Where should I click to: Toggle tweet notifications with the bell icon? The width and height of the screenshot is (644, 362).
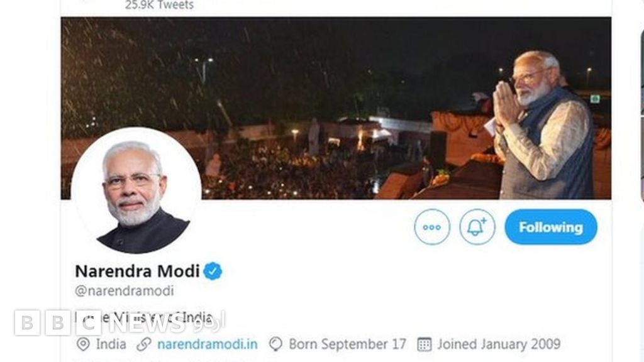pos(477,227)
